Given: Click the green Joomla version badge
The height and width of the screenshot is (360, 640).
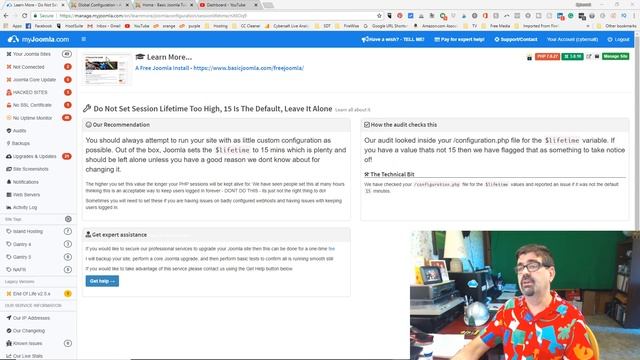Looking at the screenshot, I should coord(572,56).
